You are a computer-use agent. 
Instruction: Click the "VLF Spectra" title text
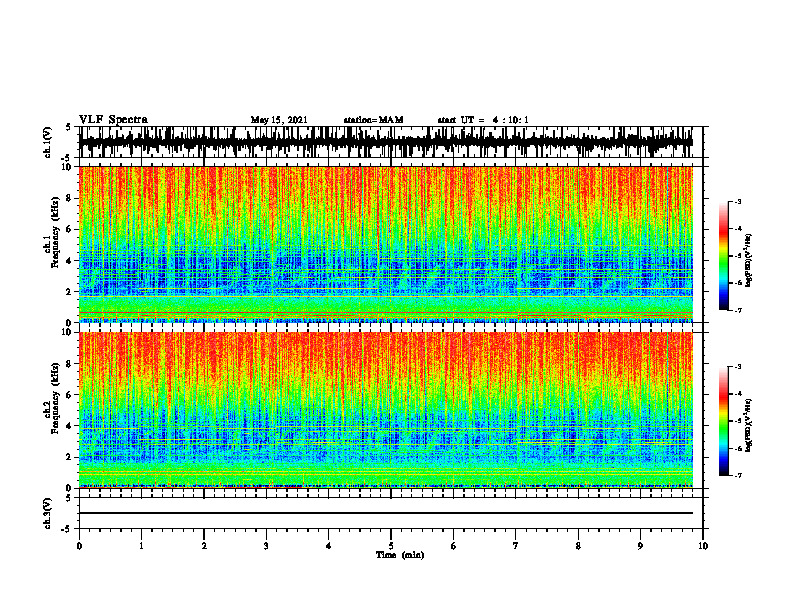[113, 119]
